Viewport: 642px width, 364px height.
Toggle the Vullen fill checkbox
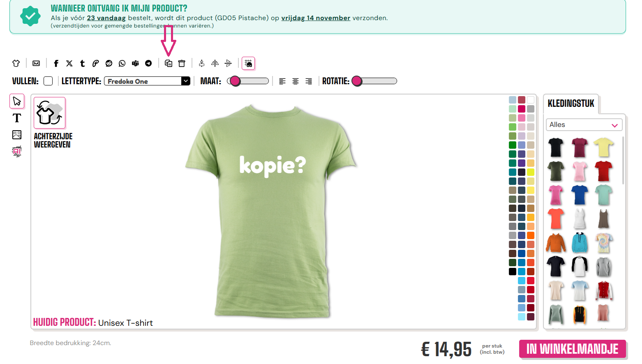(48, 81)
